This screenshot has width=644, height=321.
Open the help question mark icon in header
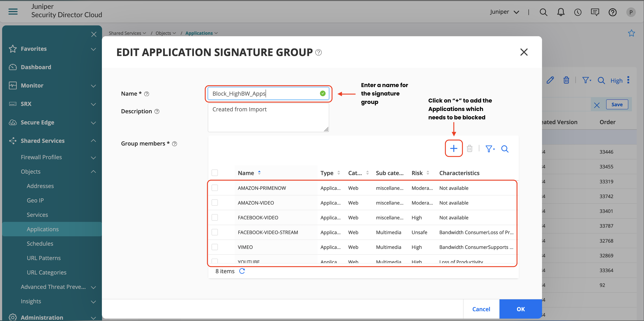[x=612, y=12]
